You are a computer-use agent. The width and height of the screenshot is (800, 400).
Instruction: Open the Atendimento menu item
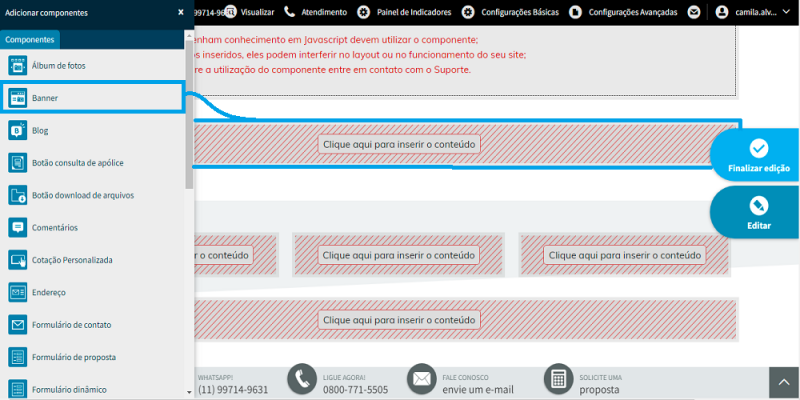click(324, 12)
